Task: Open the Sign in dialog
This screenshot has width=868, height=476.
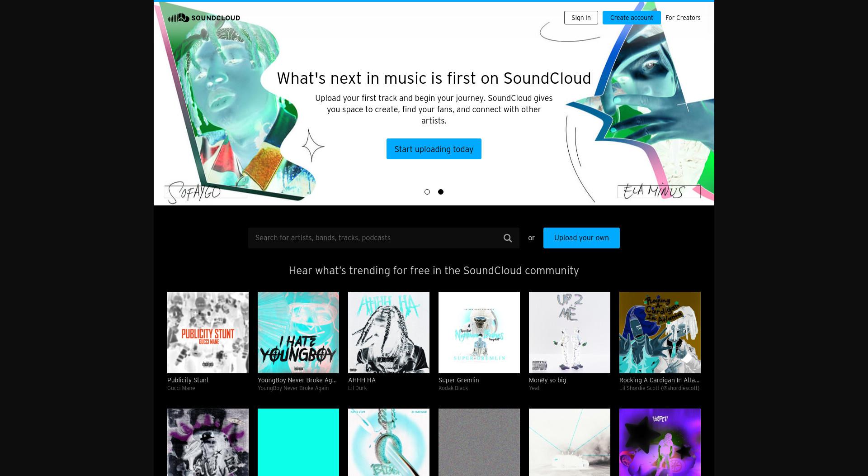Action: [581, 18]
